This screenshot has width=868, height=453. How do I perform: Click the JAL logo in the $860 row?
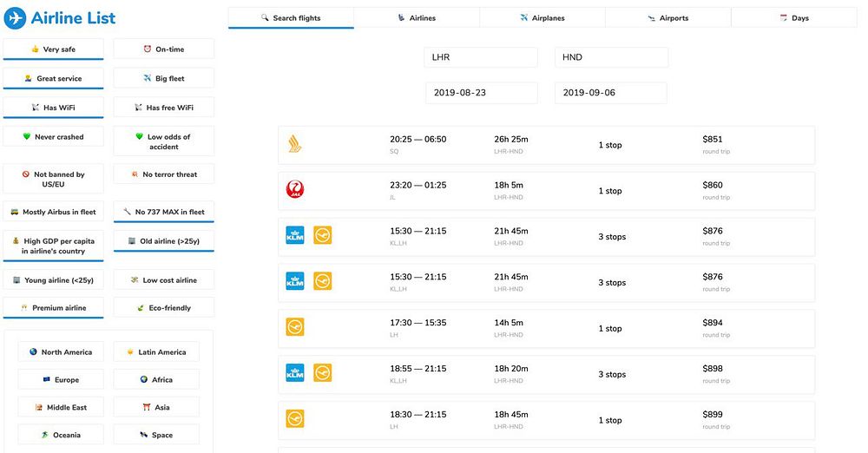[295, 189]
